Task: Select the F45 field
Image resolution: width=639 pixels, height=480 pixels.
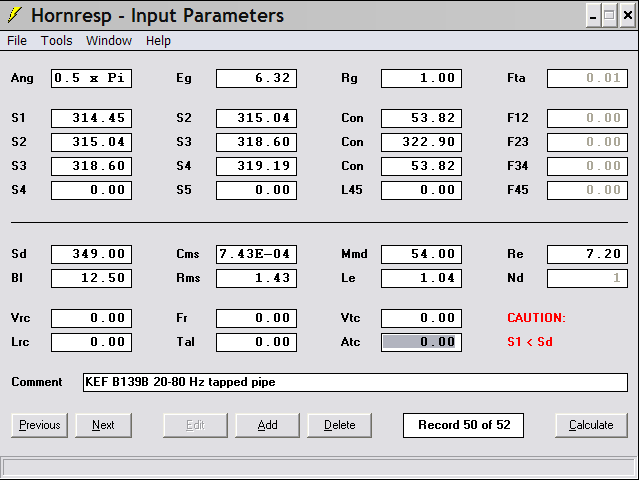Action: pos(587,190)
